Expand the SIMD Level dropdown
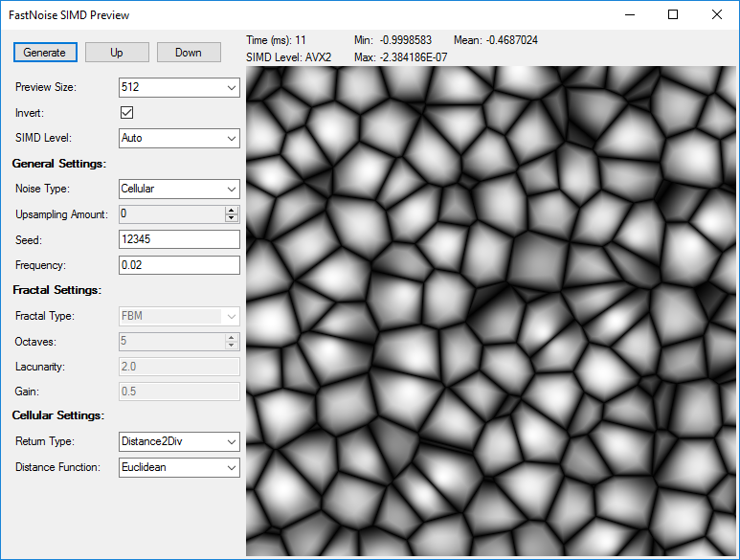The image size is (740, 560). [178, 138]
